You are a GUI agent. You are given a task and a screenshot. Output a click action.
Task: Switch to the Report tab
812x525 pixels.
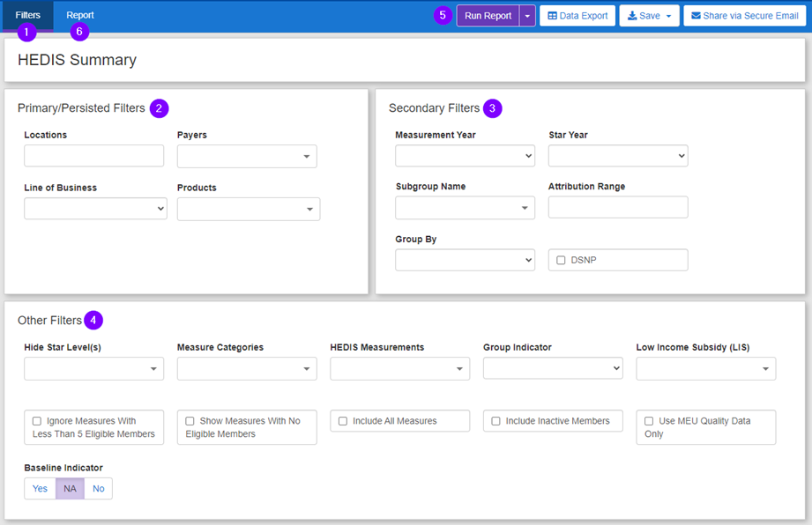(x=79, y=15)
